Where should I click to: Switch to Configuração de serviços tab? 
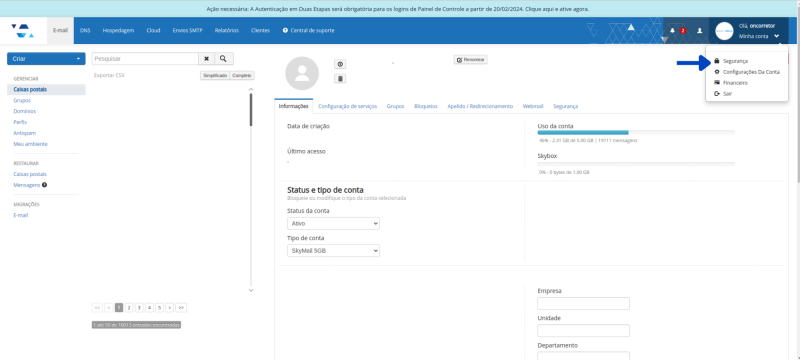[347, 106]
